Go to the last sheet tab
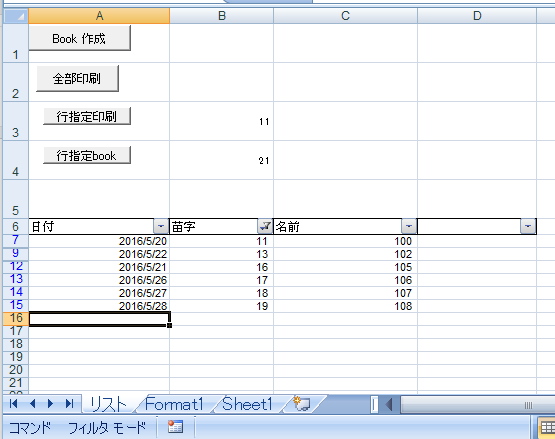Viewport: 555px width, 439px height. pos(69,404)
